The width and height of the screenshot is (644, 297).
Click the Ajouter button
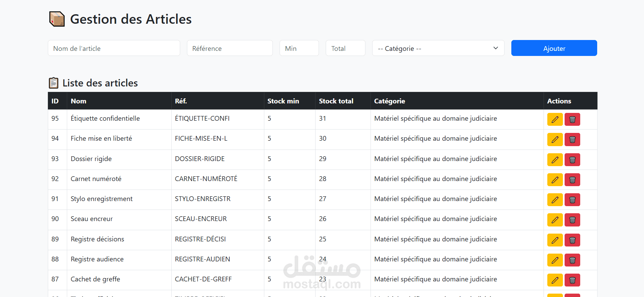[x=554, y=48]
